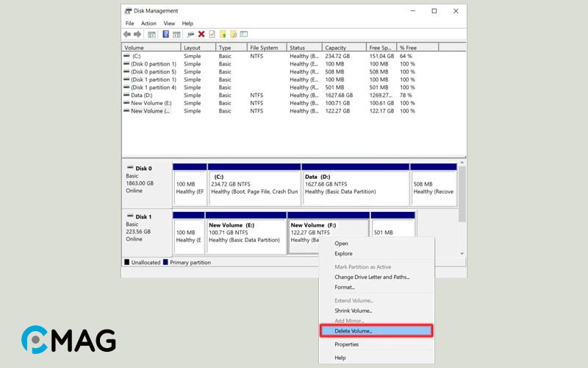Screen dimensions: 588x368
Task: Click the yellow folder green arrow icon
Action: pyautogui.click(x=223, y=35)
